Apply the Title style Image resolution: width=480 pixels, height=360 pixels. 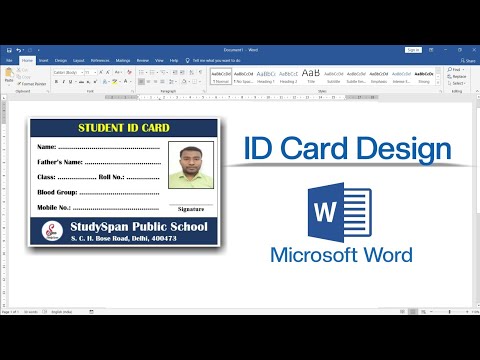[311, 76]
